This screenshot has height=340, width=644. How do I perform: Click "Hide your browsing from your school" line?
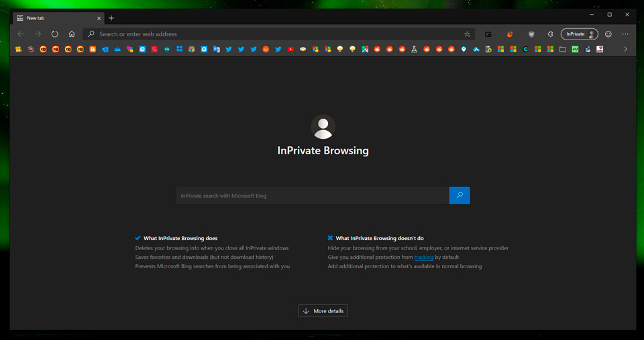[x=418, y=248]
